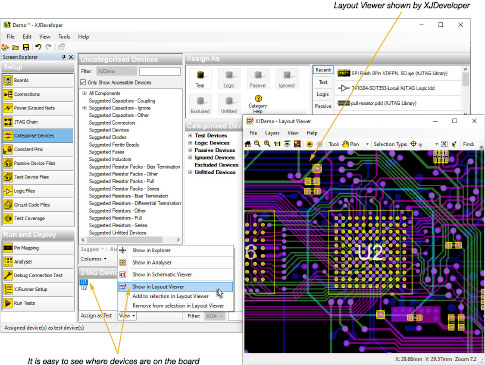Open the Connections screen icon
Viewport: 485px width, 365px height.
click(8, 94)
